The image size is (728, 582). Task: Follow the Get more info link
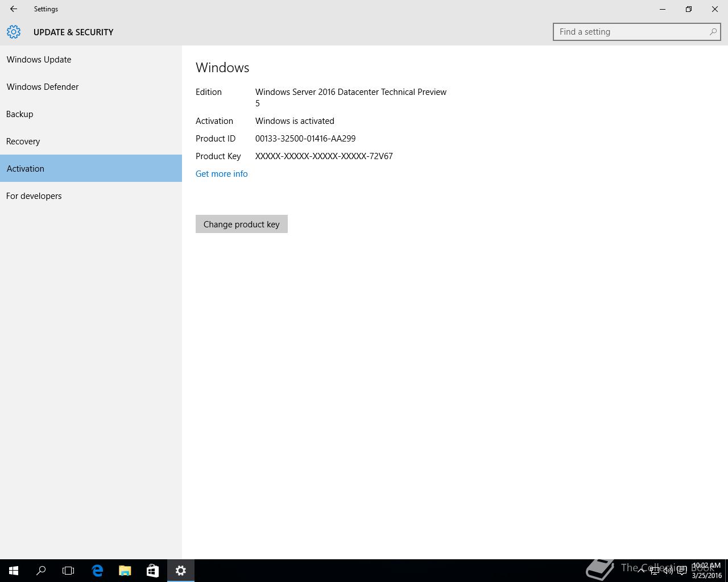point(222,174)
